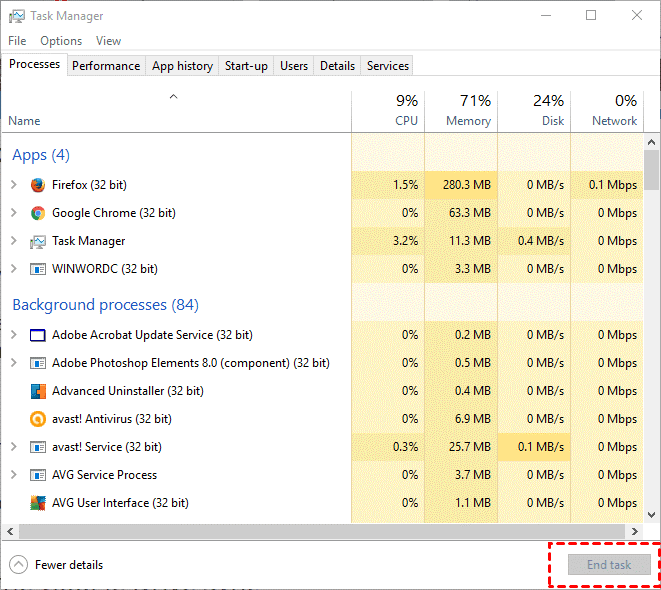The height and width of the screenshot is (590, 661).
Task: Expand the Firefox process group
Action: pos(13,185)
